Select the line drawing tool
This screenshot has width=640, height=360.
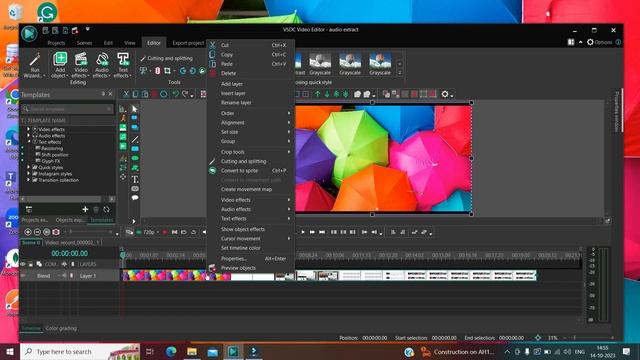[135, 139]
